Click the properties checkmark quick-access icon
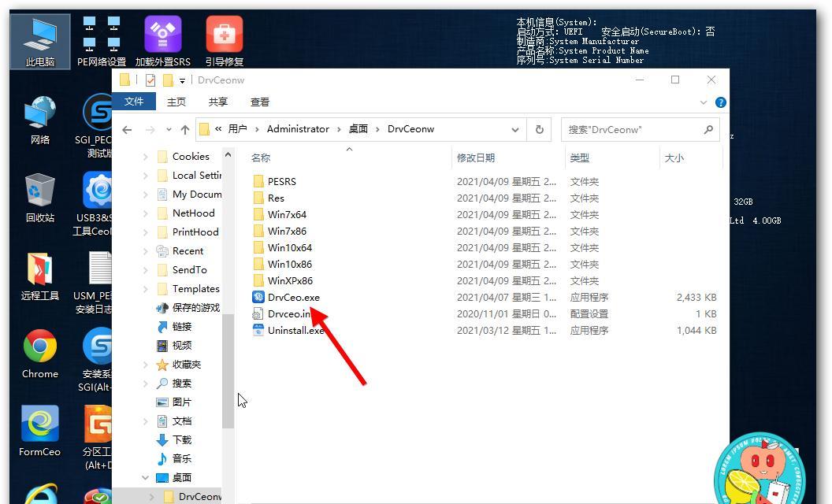The height and width of the screenshot is (504, 832). pos(150,80)
